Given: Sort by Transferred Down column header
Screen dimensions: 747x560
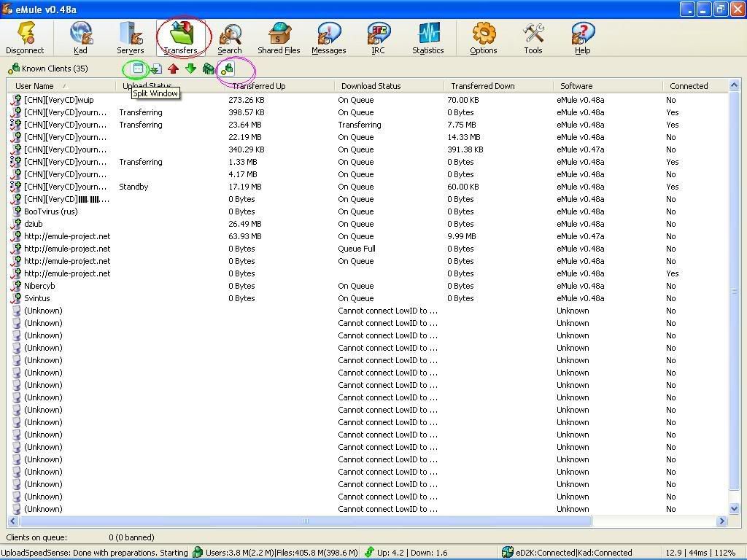Looking at the screenshot, I should click(x=482, y=86).
